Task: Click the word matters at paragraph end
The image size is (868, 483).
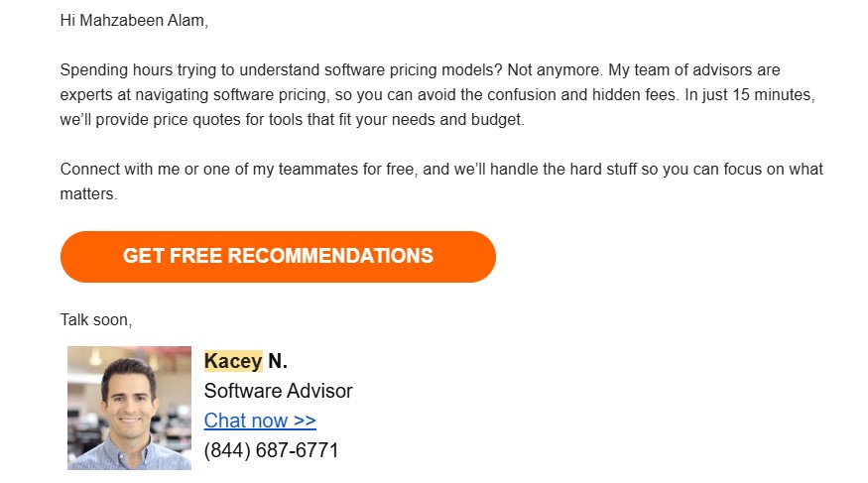Action: (x=88, y=193)
